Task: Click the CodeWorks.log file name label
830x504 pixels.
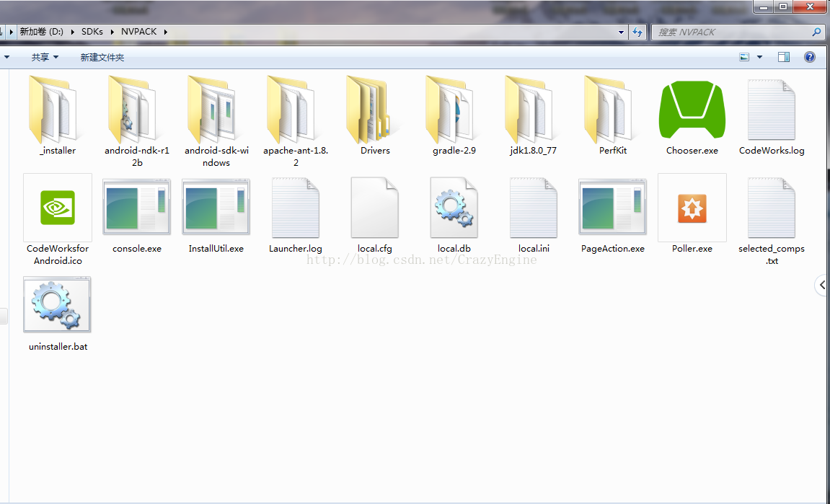Action: [x=772, y=151]
